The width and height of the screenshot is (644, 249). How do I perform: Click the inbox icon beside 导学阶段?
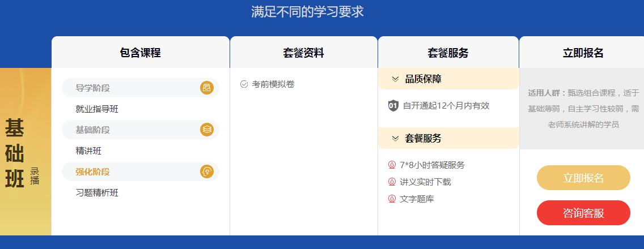coord(207,88)
